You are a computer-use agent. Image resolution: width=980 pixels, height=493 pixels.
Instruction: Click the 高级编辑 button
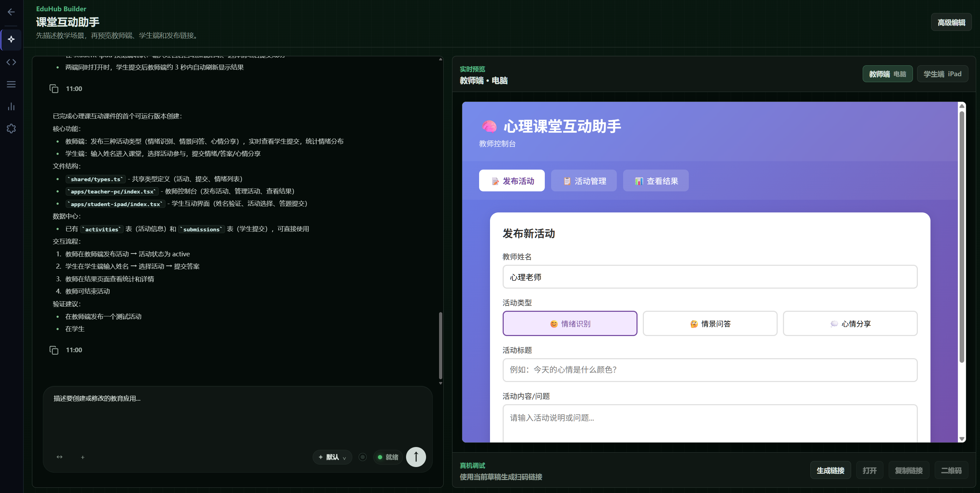coord(951,22)
